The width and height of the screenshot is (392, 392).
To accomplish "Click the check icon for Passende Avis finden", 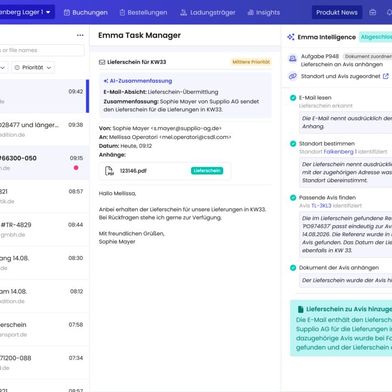I will (293, 198).
